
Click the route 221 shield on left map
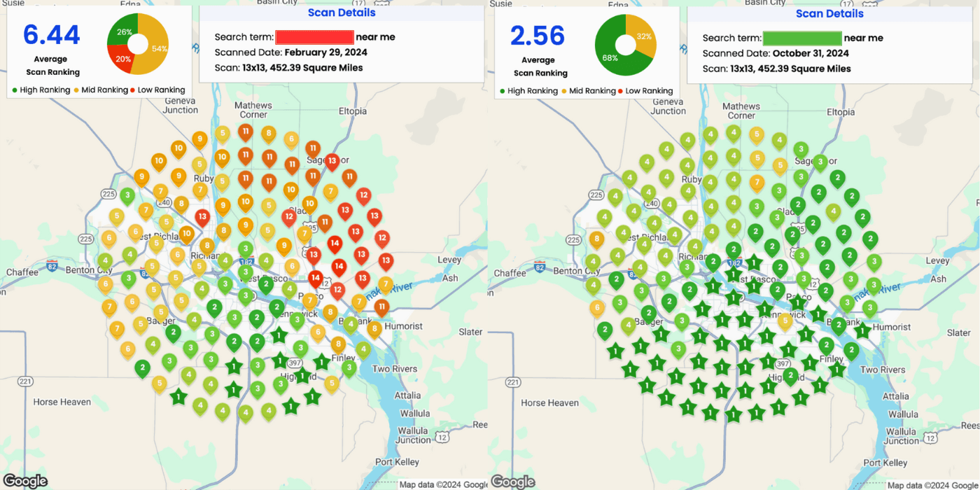click(x=24, y=381)
